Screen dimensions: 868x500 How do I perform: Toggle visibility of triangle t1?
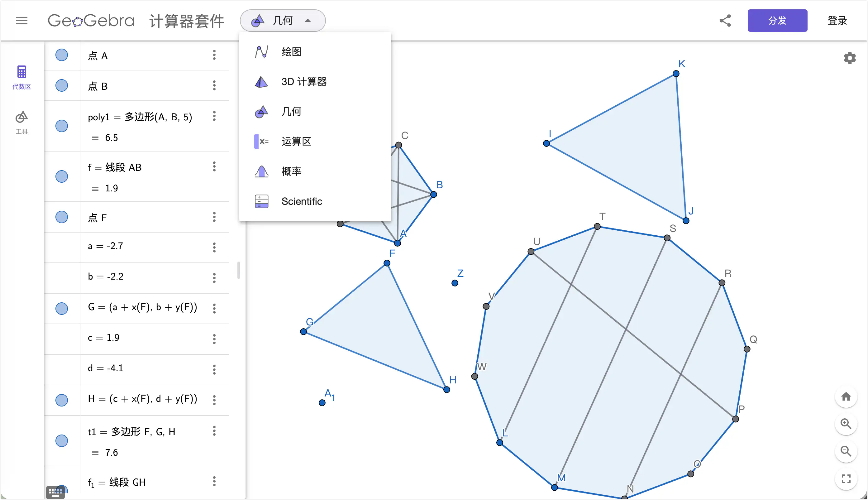[62, 441]
